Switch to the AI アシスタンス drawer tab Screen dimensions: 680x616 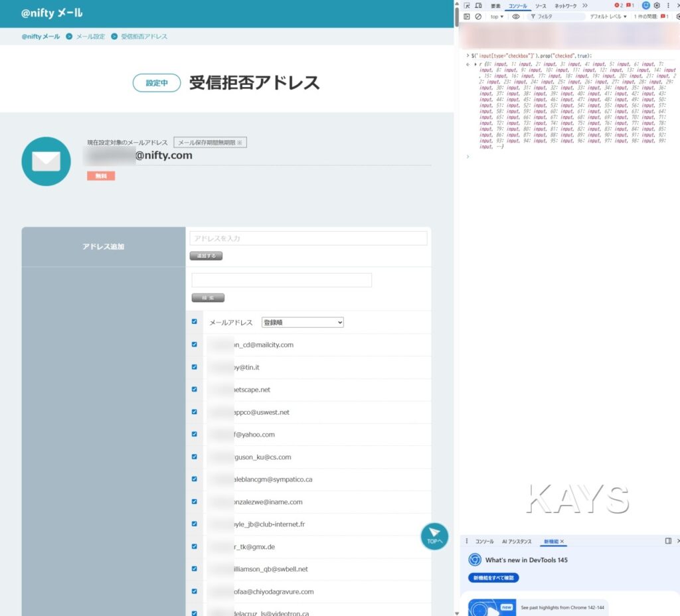[518, 542]
